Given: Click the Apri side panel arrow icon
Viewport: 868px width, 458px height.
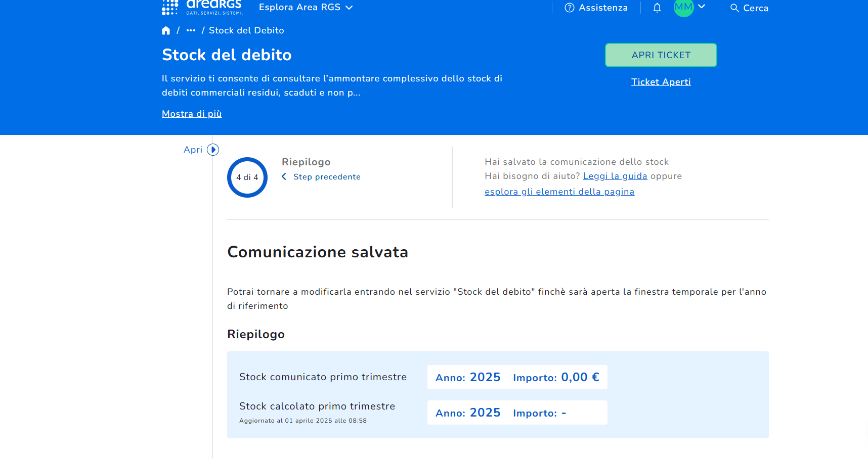Looking at the screenshot, I should coord(213,150).
